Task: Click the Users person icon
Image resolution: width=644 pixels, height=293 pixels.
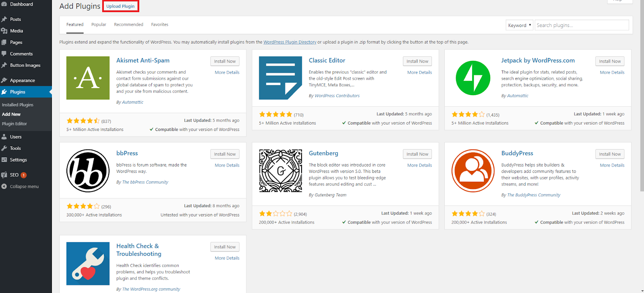Action: [x=4, y=137]
